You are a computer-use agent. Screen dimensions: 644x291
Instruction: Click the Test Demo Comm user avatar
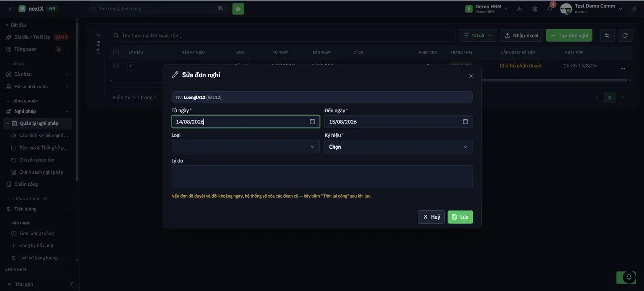coord(566,9)
